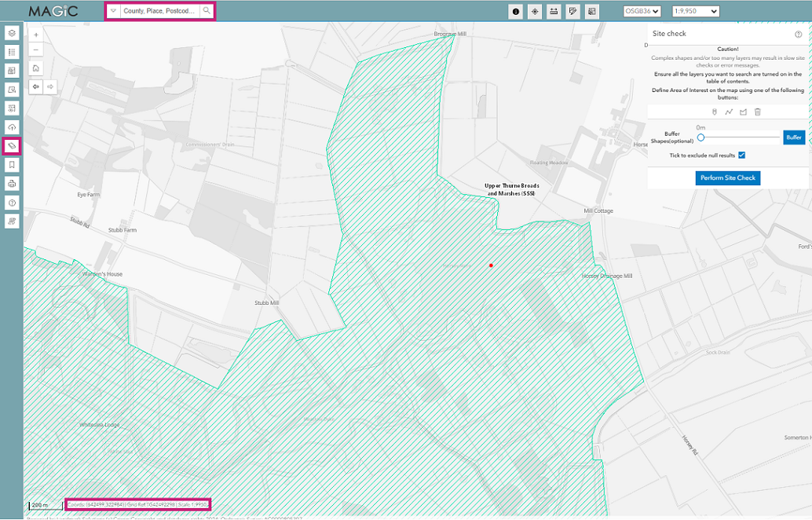Click the Perform Site Check button
Image resolution: width=812 pixels, height=520 pixels.
click(728, 178)
